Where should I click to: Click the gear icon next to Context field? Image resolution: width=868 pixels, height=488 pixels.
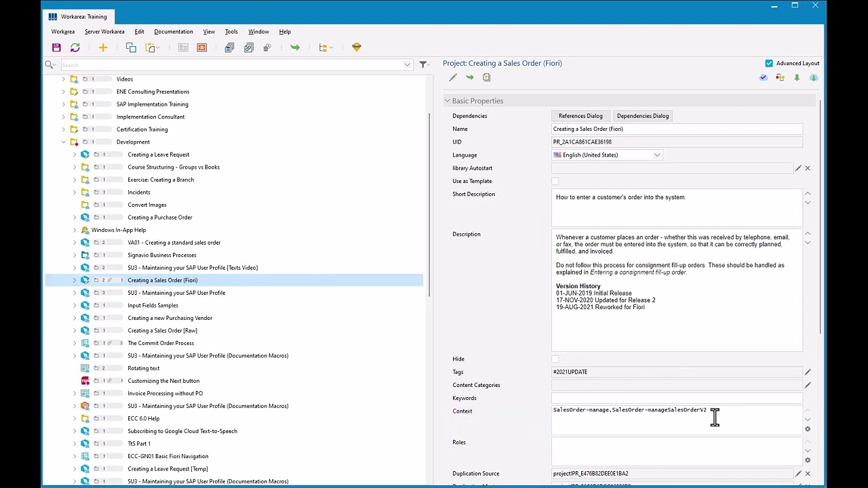(x=808, y=429)
